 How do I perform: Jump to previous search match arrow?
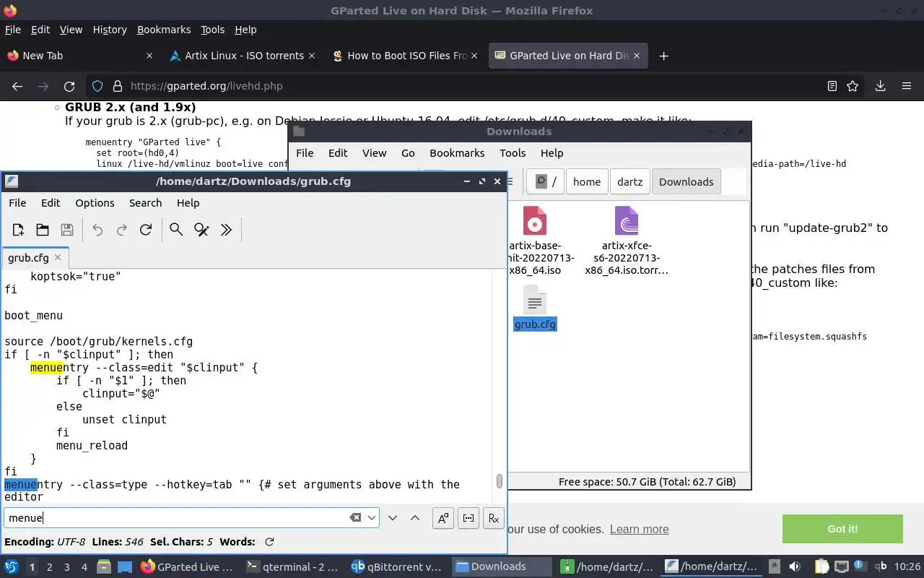point(415,517)
